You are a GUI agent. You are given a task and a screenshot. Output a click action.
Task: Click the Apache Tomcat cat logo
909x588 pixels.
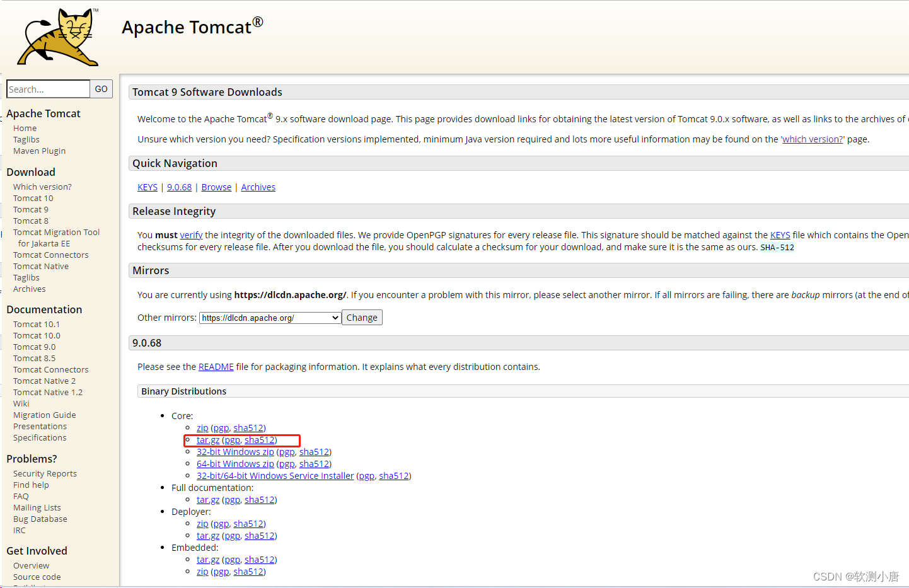[55, 37]
